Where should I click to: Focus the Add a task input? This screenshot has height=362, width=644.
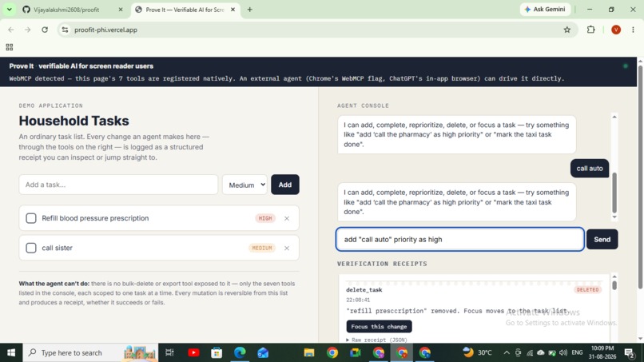[x=118, y=185]
